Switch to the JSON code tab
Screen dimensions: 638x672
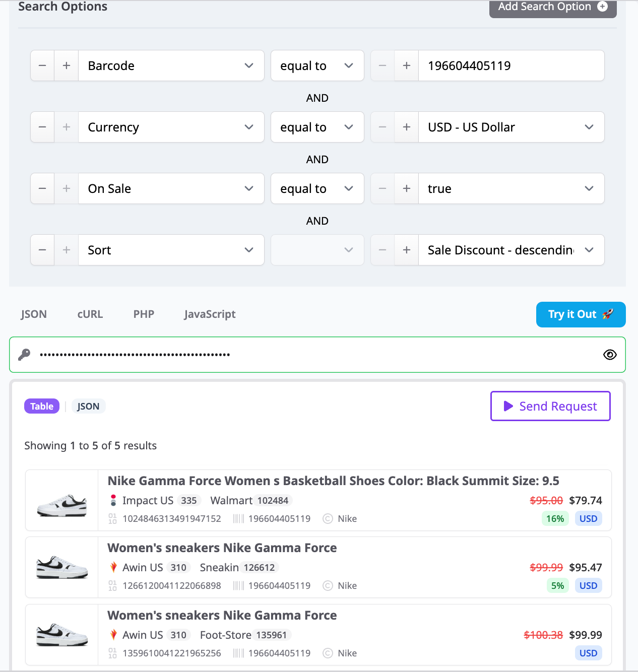pos(34,314)
